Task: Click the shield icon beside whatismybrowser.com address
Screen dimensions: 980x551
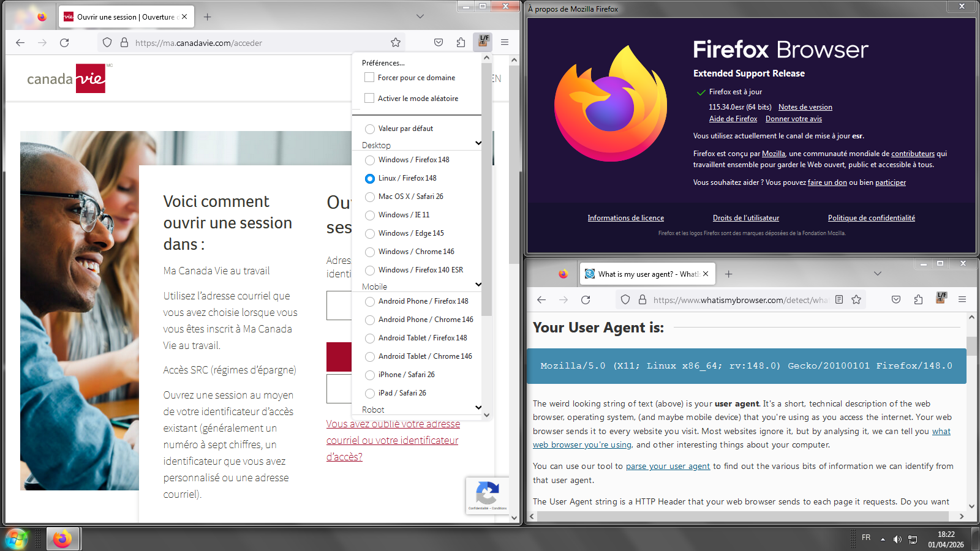Action: click(625, 299)
